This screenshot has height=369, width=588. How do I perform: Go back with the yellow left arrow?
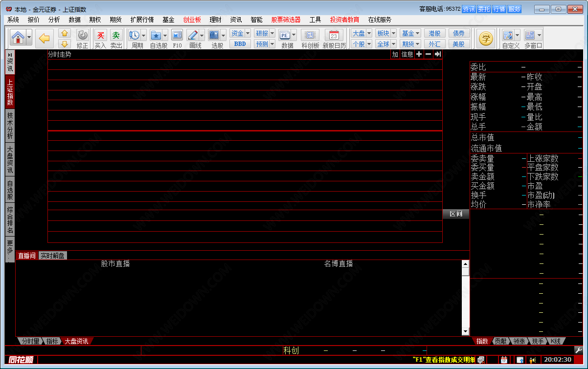pos(45,38)
